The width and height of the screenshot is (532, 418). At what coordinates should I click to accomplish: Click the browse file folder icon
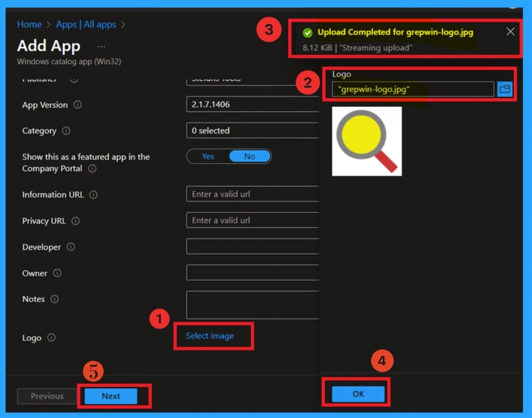pyautogui.click(x=504, y=89)
